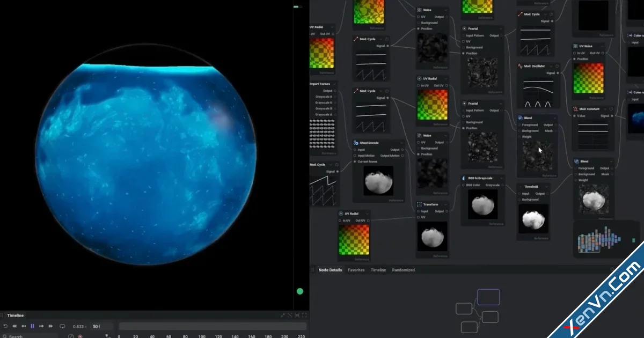This screenshot has width=644, height=338.
Task: Click the 0.833 time readout
Action: point(78,326)
